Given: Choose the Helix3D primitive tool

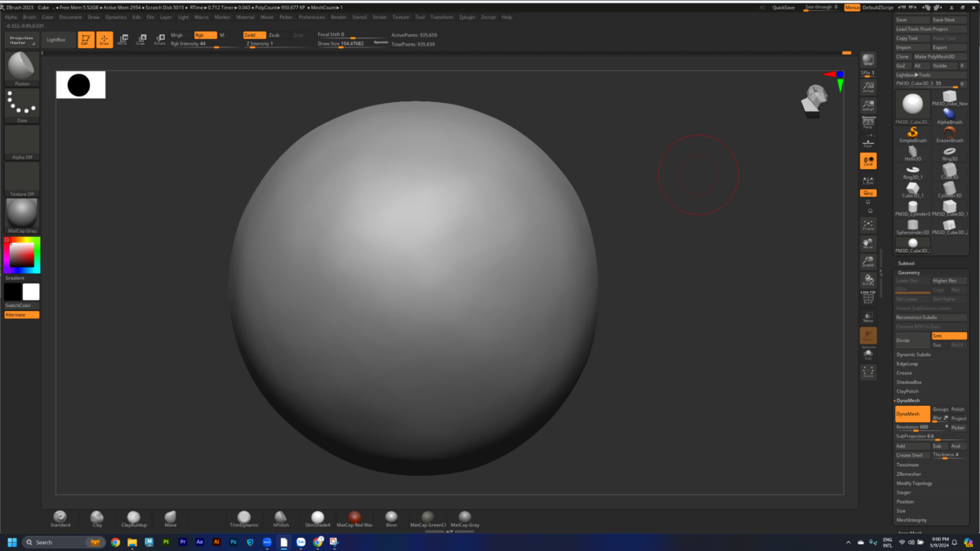Looking at the screenshot, I should [913, 153].
